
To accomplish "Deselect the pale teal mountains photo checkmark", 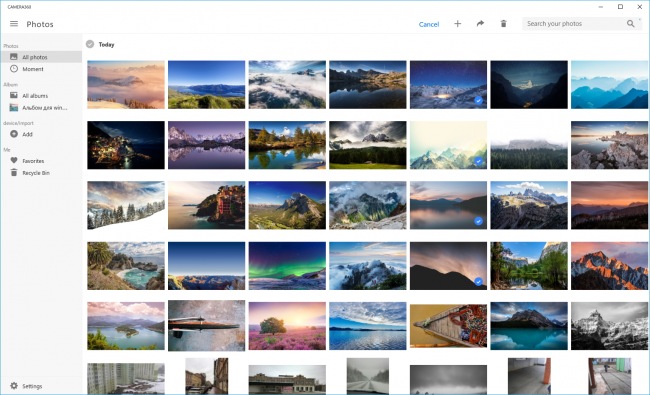I will pyautogui.click(x=479, y=161).
